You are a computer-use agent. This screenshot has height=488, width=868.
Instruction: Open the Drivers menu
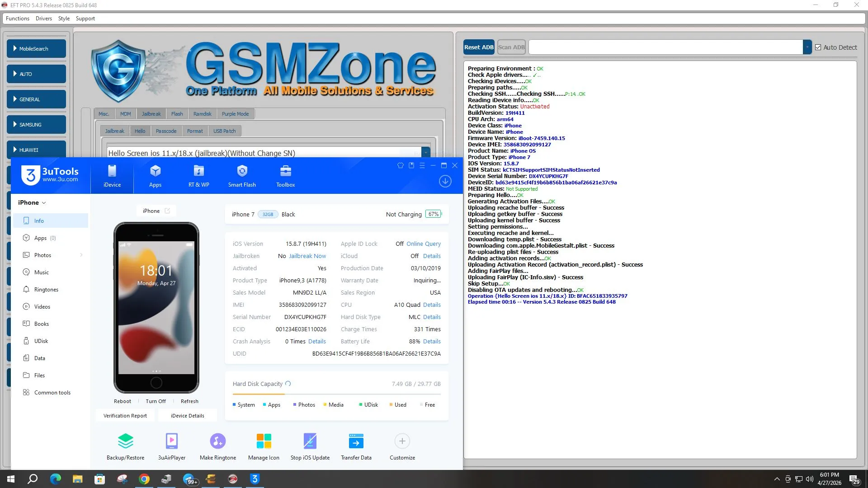tap(44, 19)
